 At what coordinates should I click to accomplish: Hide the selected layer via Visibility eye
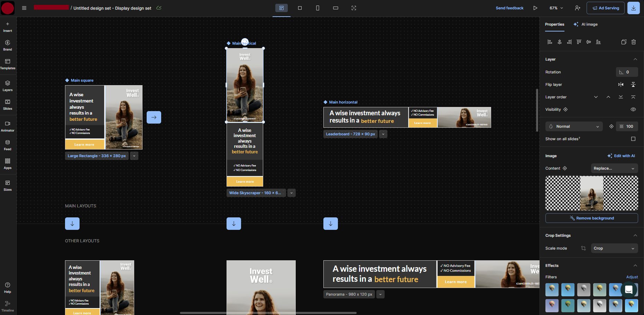[x=633, y=109]
